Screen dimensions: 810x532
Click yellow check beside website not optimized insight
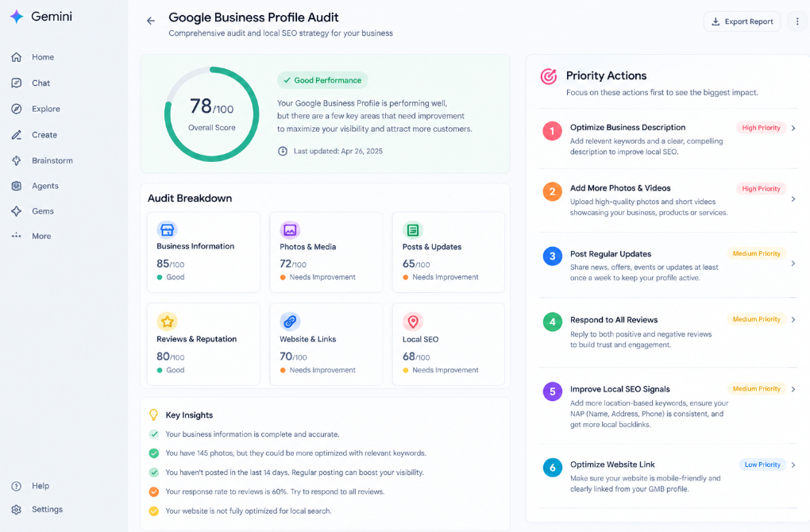pos(154,511)
